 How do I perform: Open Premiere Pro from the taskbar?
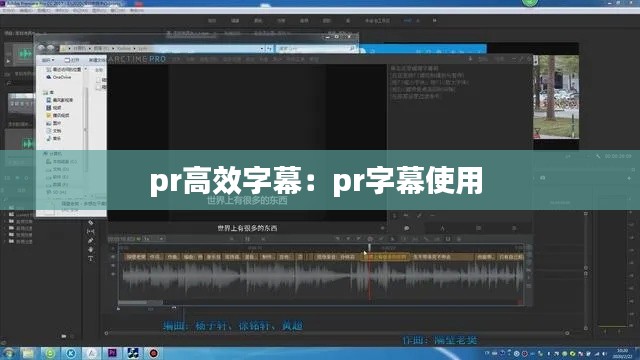112,353
